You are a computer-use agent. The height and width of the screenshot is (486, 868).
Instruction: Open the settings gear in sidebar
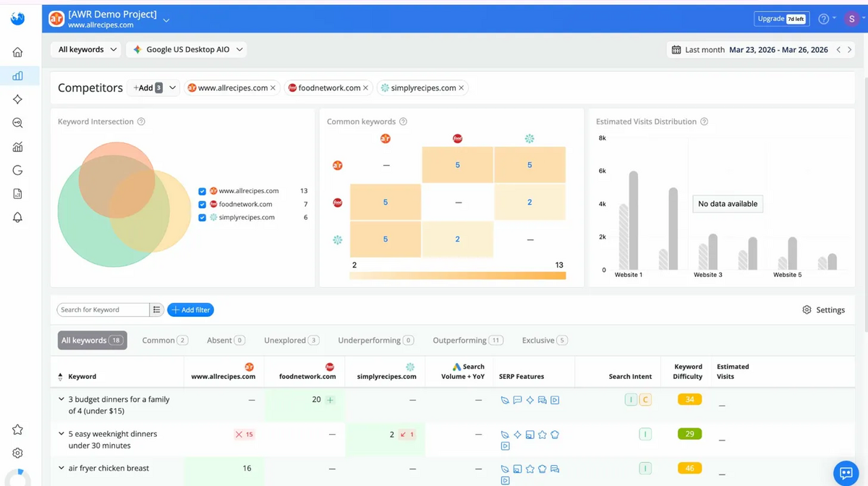(x=17, y=453)
